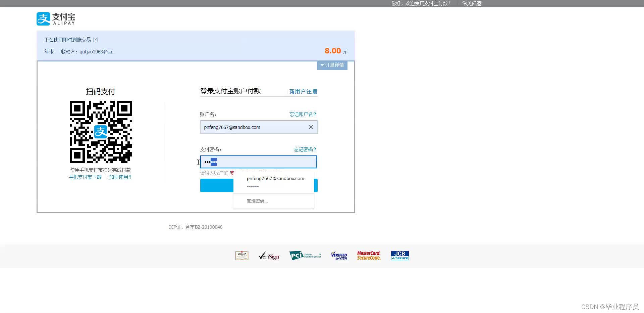This screenshot has width=644, height=313.
Task: Click the Verified by VISA logo
Action: (x=339, y=256)
